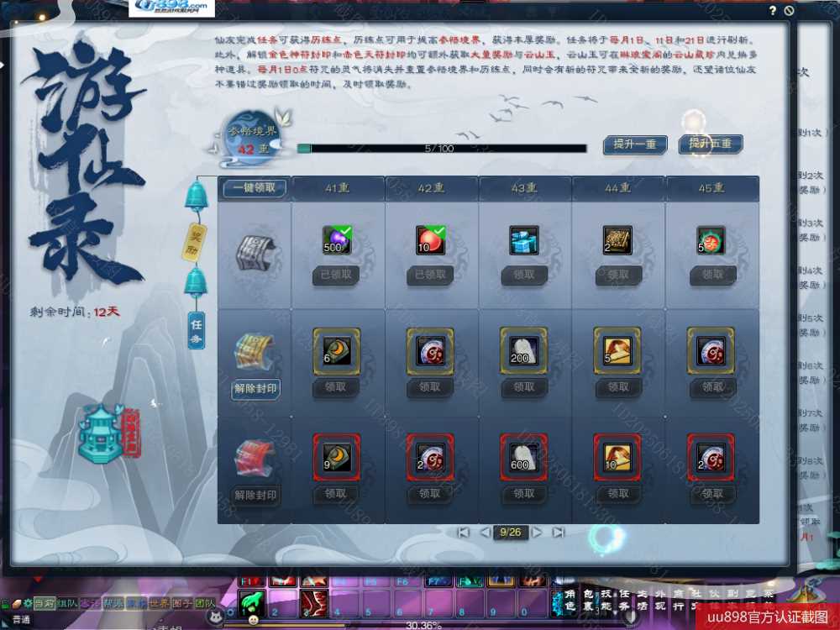Unseal the golden talisman with 解除封印

[x=255, y=388]
